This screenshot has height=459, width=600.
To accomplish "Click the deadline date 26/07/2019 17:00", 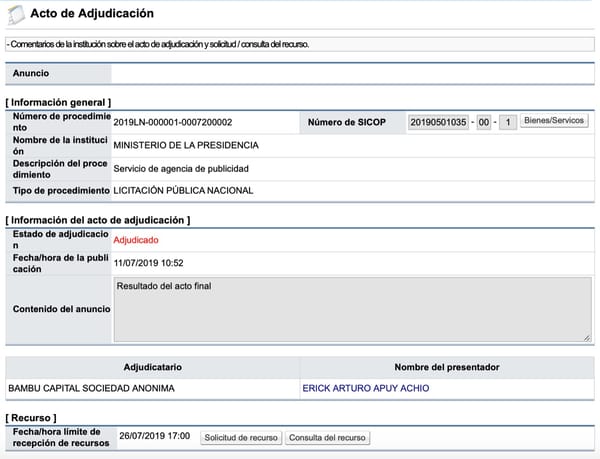I will coord(155,436).
